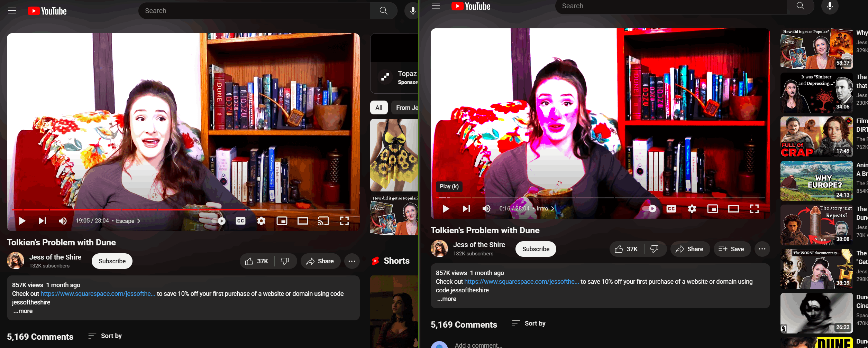
Task: Open Sort by comments dropdown, right window
Action: 529,323
